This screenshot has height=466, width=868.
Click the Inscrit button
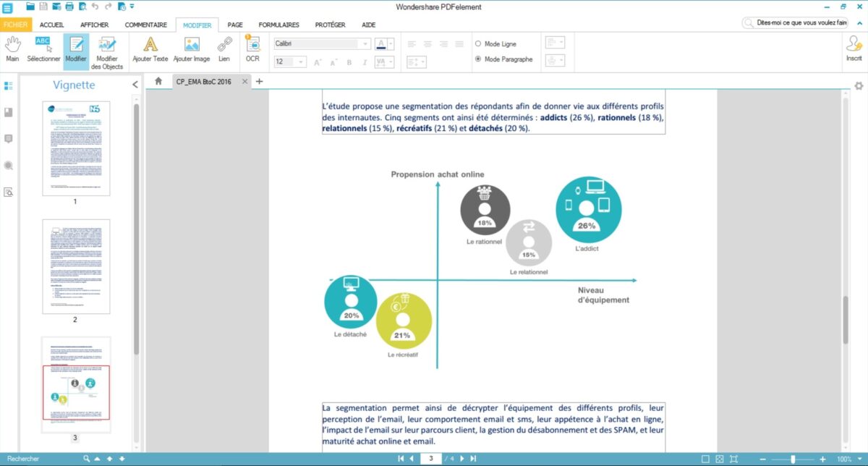(854, 49)
